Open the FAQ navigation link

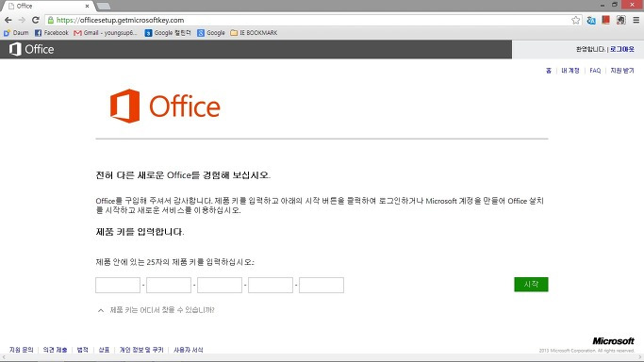click(595, 71)
